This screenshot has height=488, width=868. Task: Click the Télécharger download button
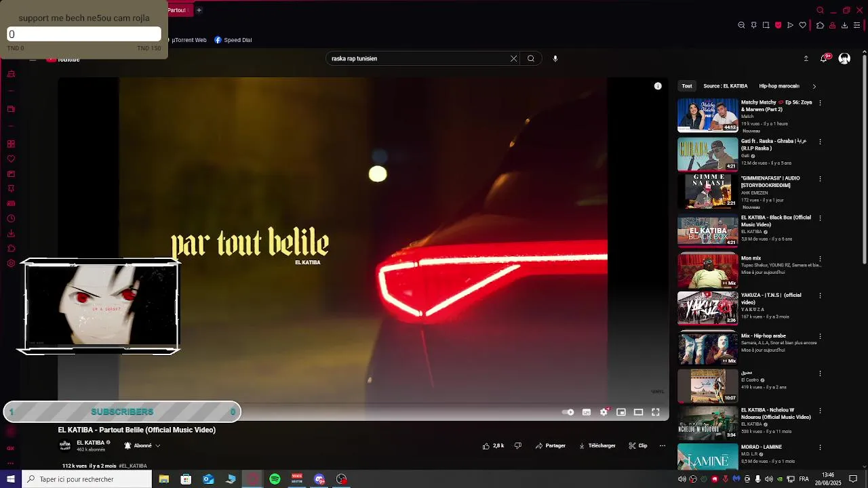point(597,446)
